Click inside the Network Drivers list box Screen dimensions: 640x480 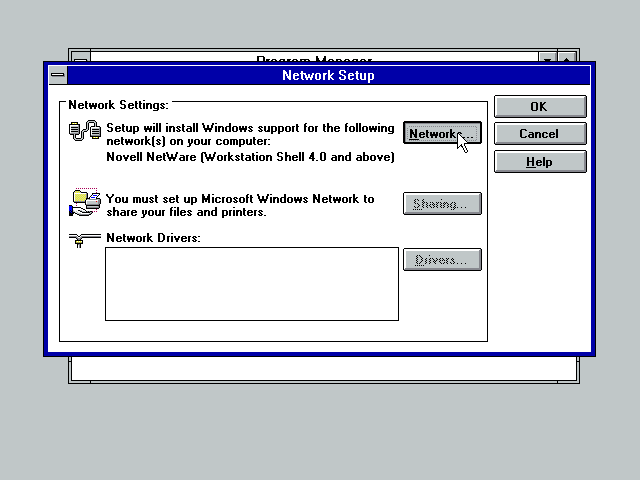[252, 284]
